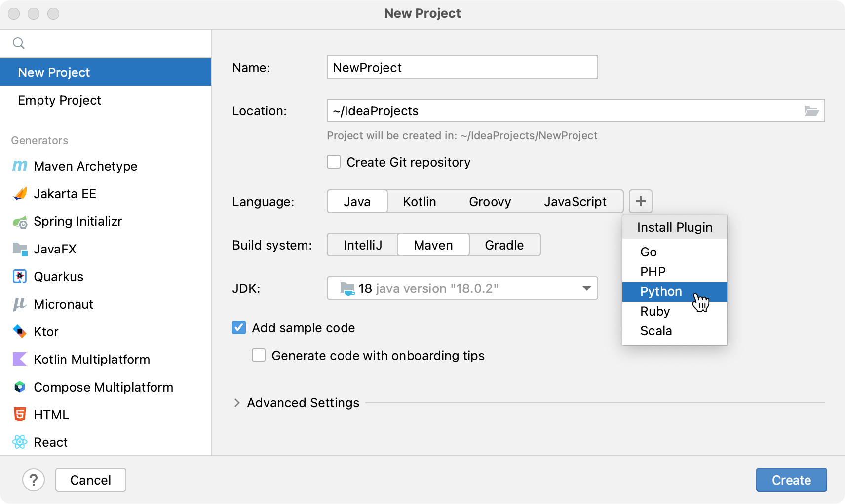Select the JavaFX generator icon
This screenshot has width=845, height=504.
point(19,249)
